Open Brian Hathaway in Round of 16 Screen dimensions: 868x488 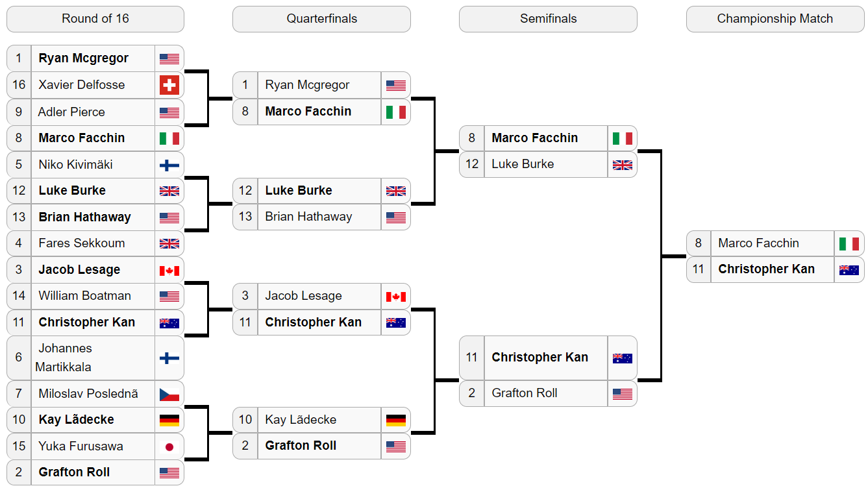point(85,217)
